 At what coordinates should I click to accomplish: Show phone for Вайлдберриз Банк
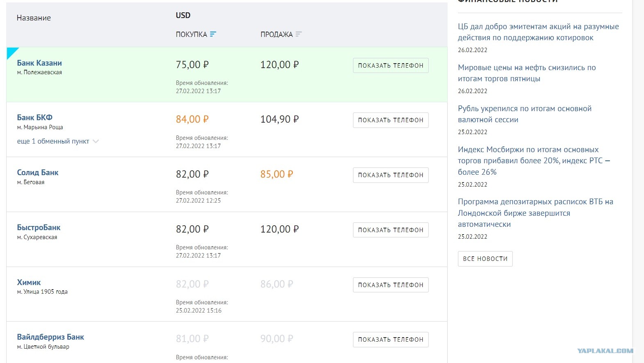(391, 340)
